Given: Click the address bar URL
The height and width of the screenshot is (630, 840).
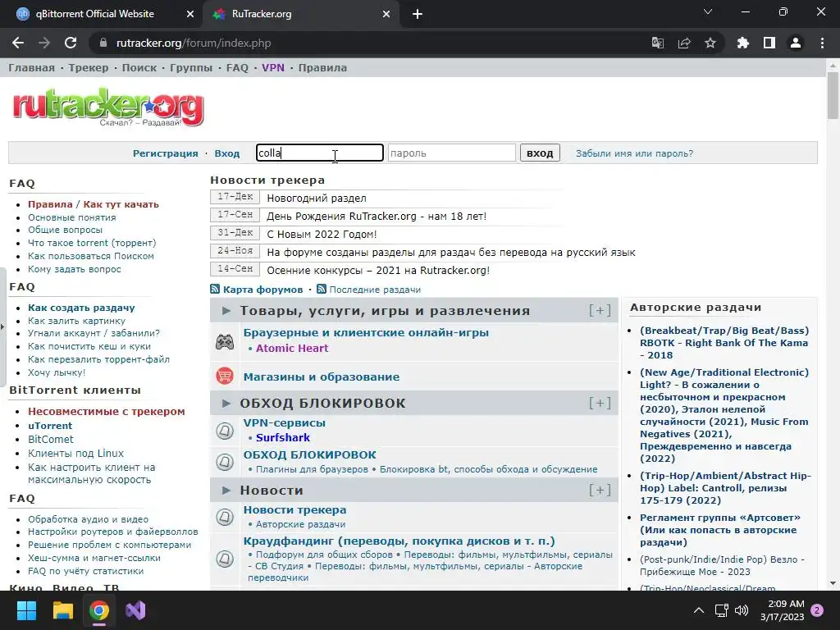Looking at the screenshot, I should 194,43.
